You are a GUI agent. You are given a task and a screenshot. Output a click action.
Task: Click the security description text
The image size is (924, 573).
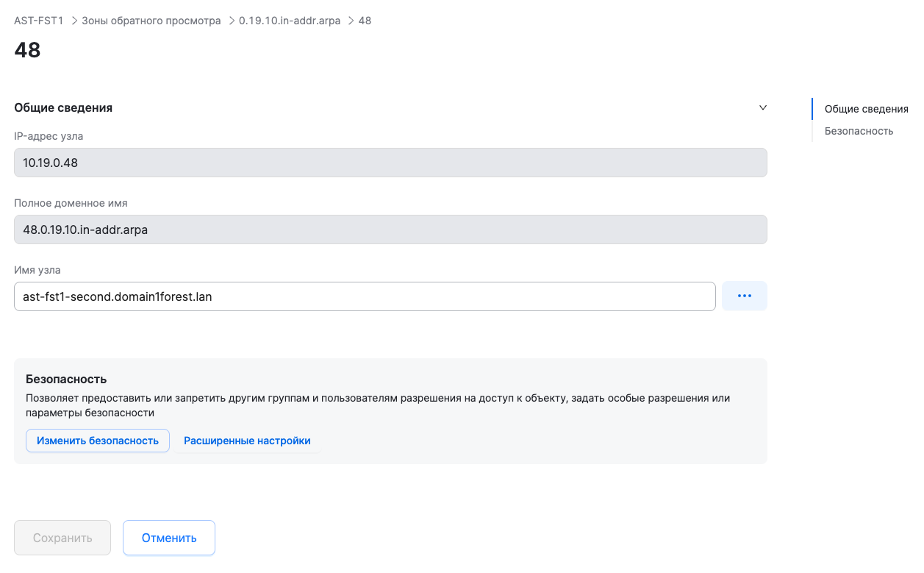coord(378,405)
